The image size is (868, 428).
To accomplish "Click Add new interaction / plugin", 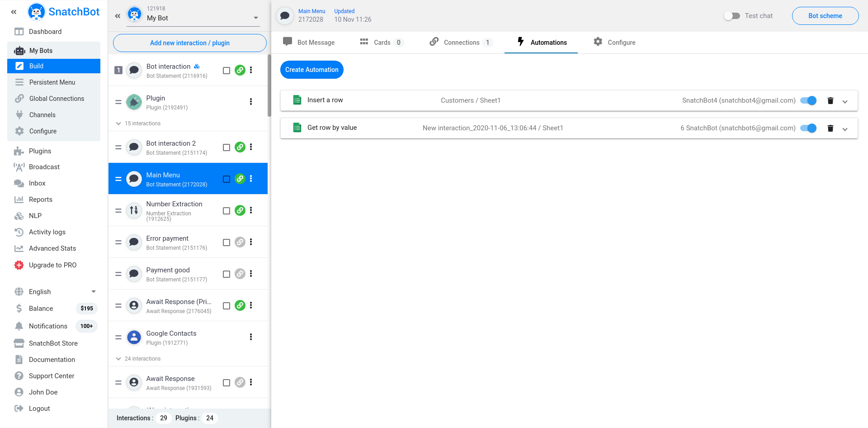I will 190,43.
